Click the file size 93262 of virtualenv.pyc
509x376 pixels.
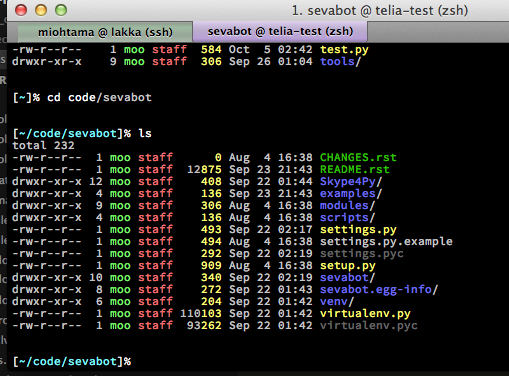(204, 325)
